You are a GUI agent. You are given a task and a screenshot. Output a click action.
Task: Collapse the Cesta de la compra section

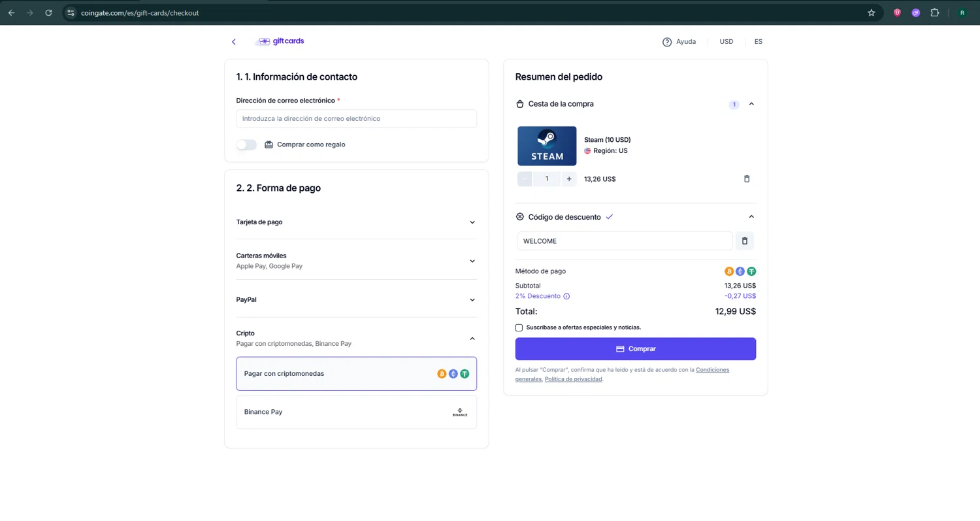pyautogui.click(x=751, y=104)
